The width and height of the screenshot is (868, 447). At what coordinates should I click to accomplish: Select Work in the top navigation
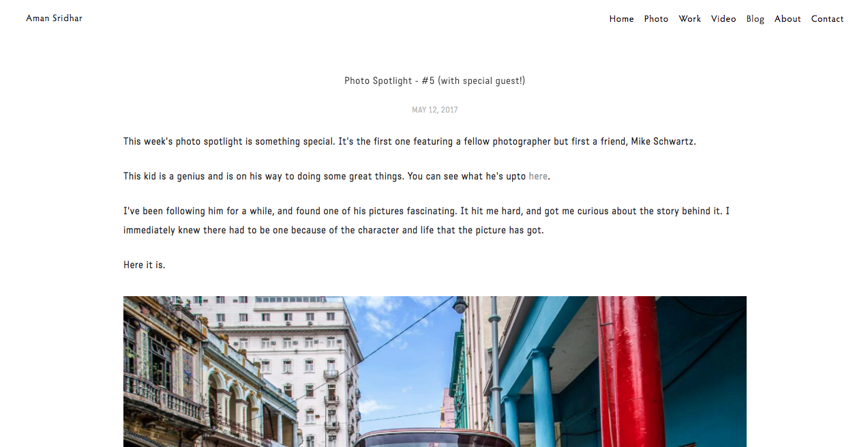(689, 19)
